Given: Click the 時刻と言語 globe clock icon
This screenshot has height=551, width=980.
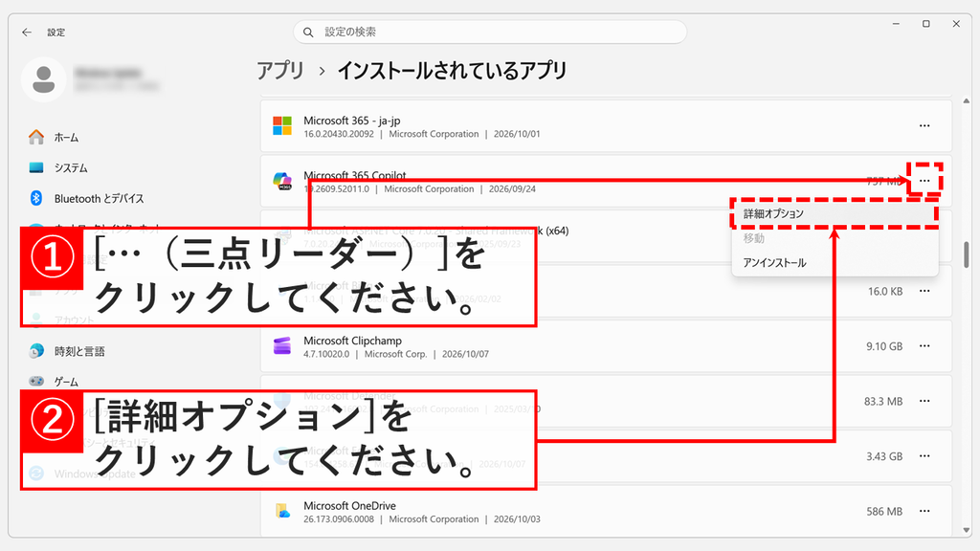Looking at the screenshot, I should point(36,351).
